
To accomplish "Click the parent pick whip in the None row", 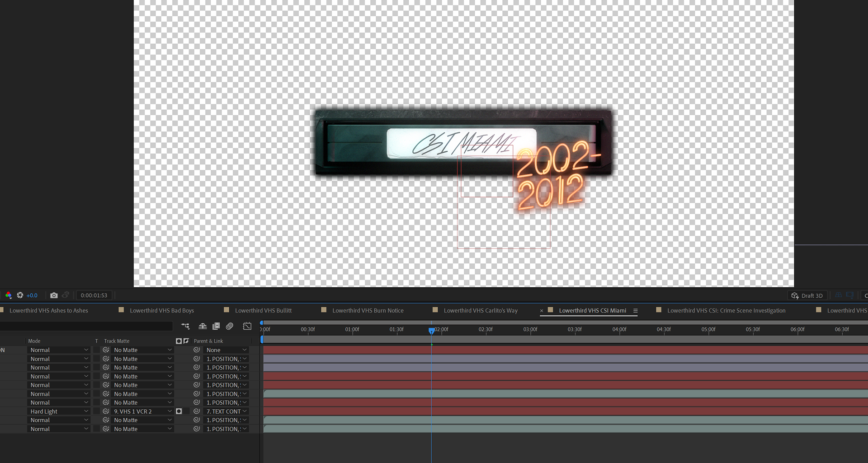I will 197,350.
